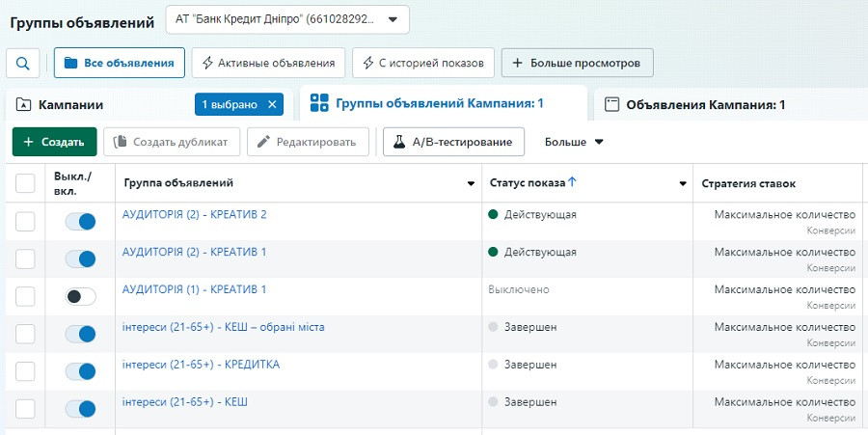Toggle switch for інтереси (21-65+) - КЕШ
This screenshot has width=868, height=435.
click(x=80, y=409)
